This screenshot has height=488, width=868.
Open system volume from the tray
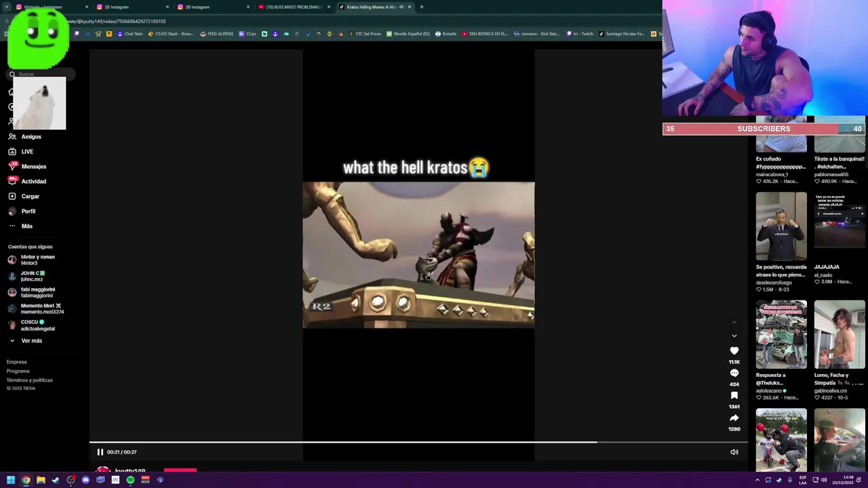pyautogui.click(x=824, y=480)
